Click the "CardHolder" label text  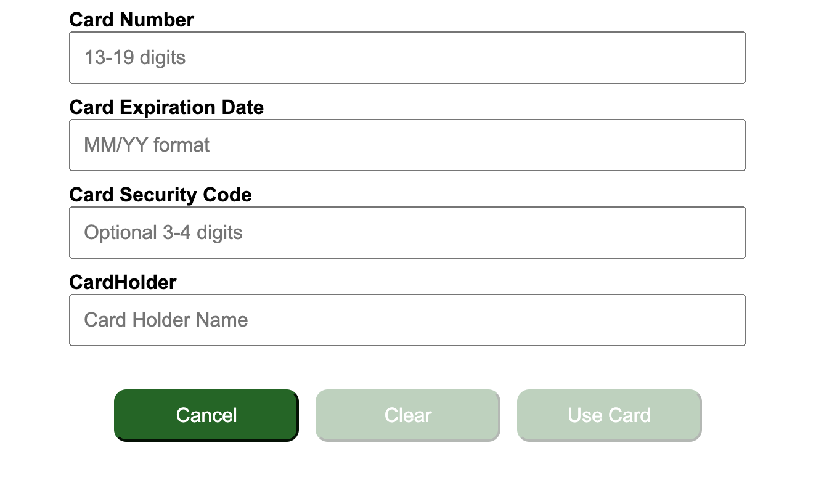coord(123,282)
